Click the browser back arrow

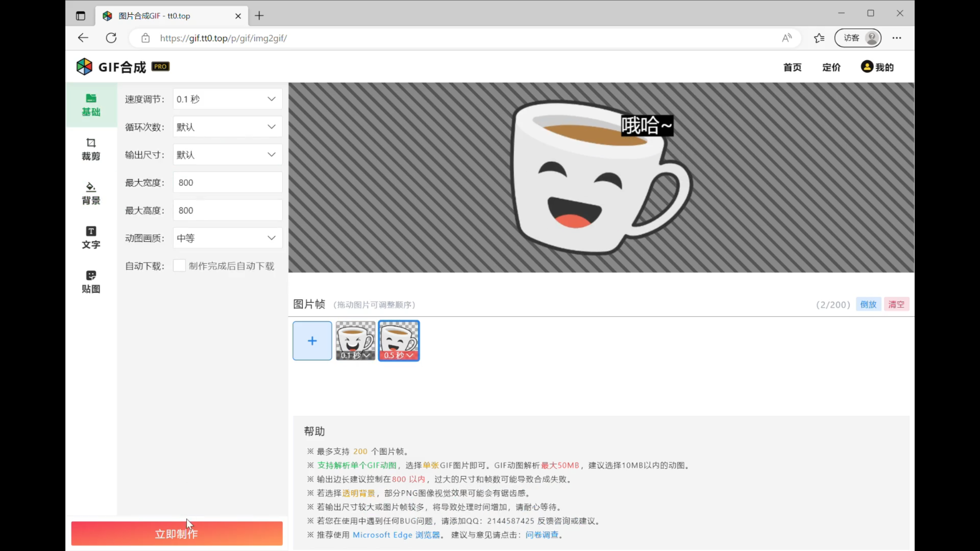[83, 38]
